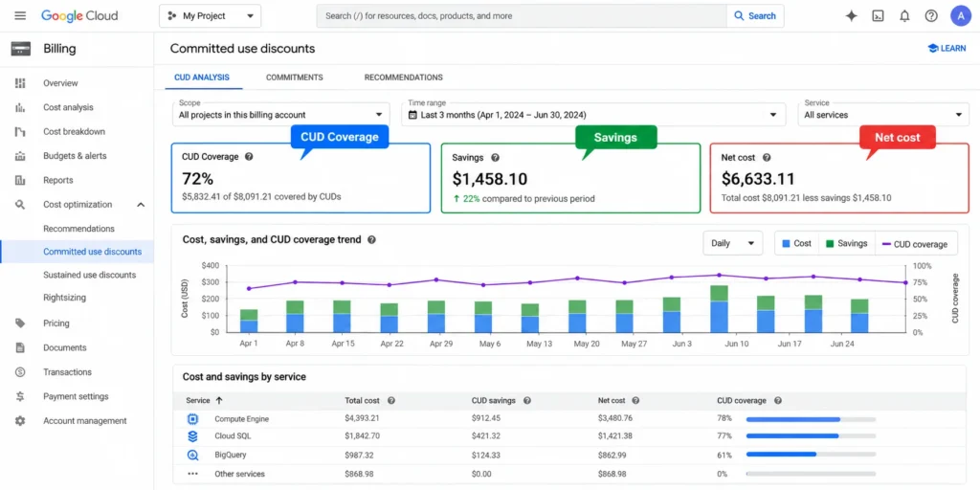Click the Account management gear icon

click(x=20, y=421)
